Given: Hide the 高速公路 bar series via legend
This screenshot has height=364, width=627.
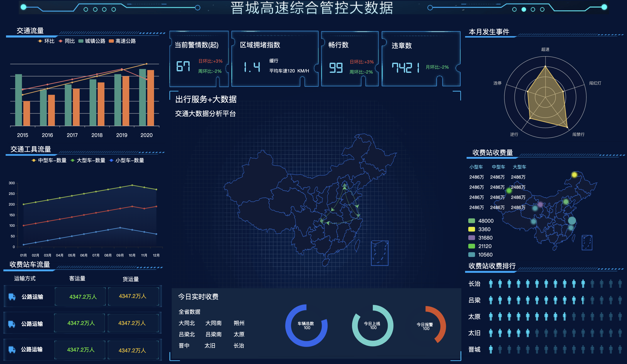Looking at the screenshot, I should click(x=122, y=41).
